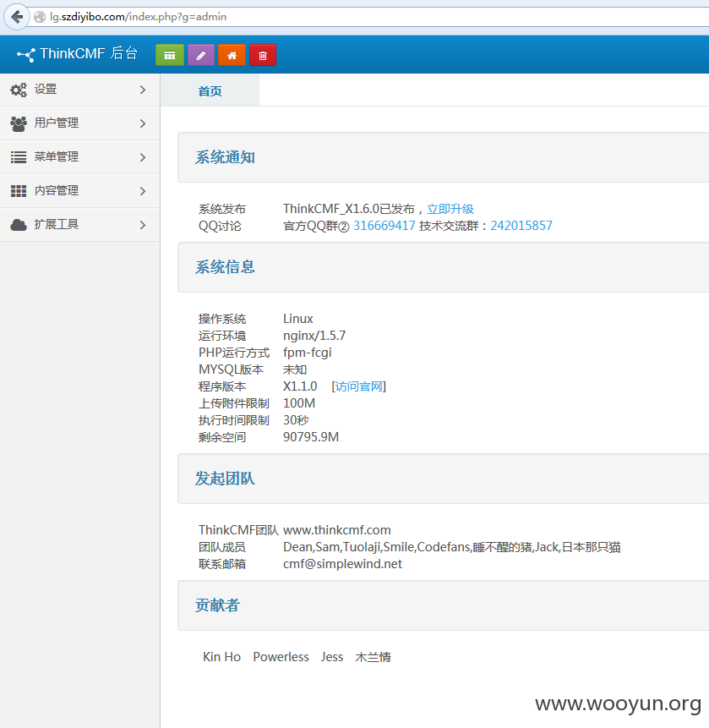Open the green table toolbar button
The width and height of the screenshot is (709, 728).
170,55
